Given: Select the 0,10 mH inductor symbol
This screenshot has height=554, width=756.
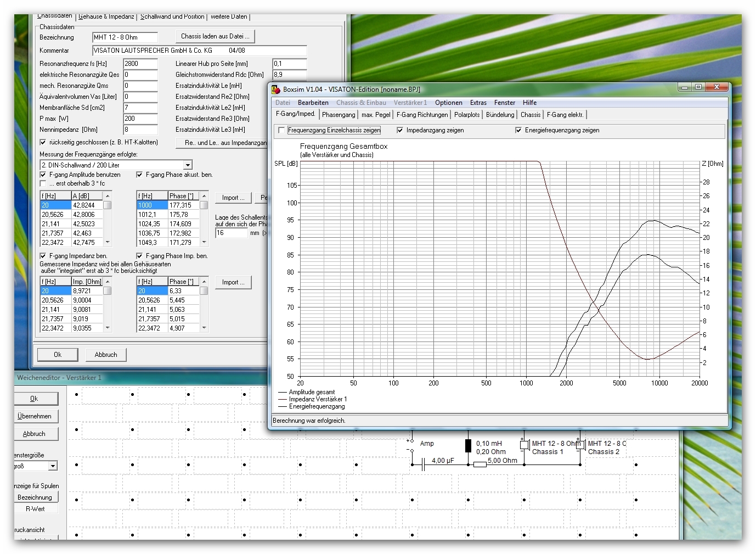Looking at the screenshot, I should 468,445.
